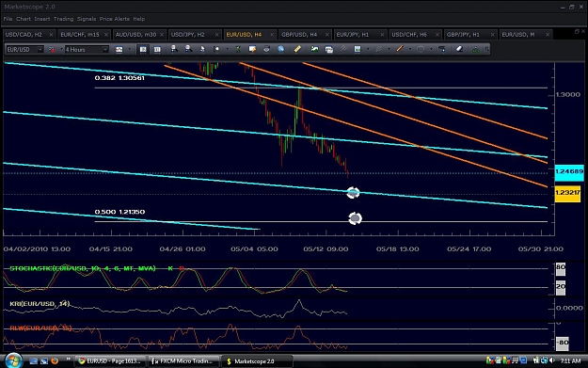Viewport: 588px width, 368px height.
Task: Click the add label tool icon
Action: [x=442, y=49]
